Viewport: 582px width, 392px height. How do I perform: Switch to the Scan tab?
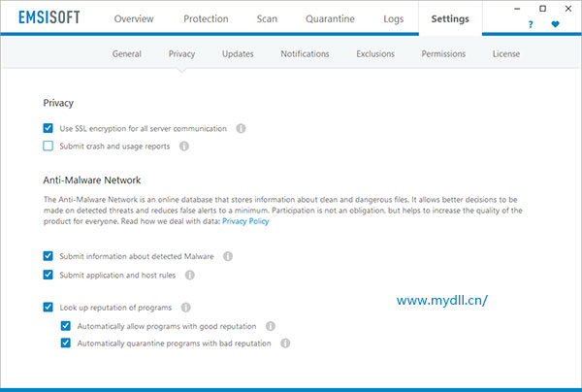click(267, 19)
